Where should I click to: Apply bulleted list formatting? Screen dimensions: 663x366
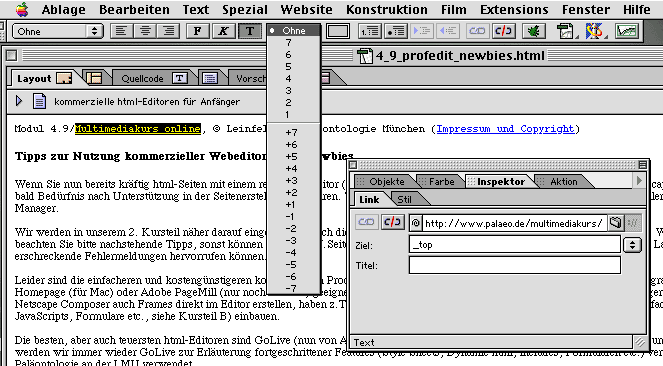click(x=396, y=31)
